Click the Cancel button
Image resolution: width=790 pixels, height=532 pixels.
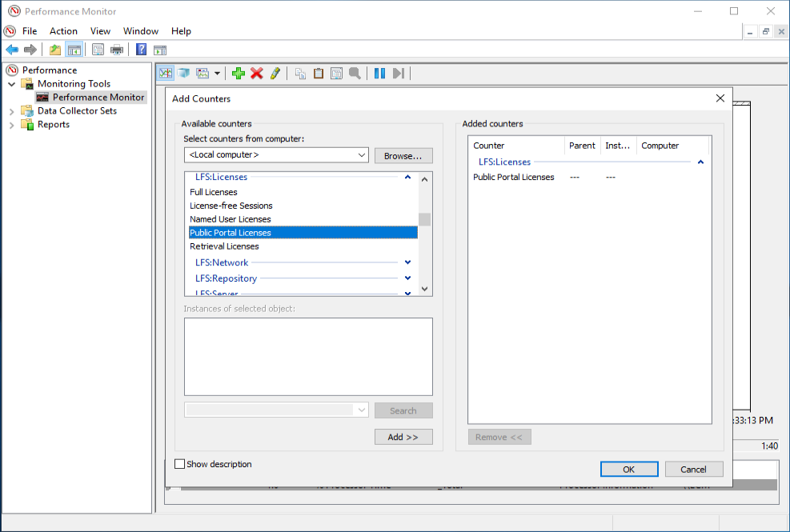coord(694,469)
